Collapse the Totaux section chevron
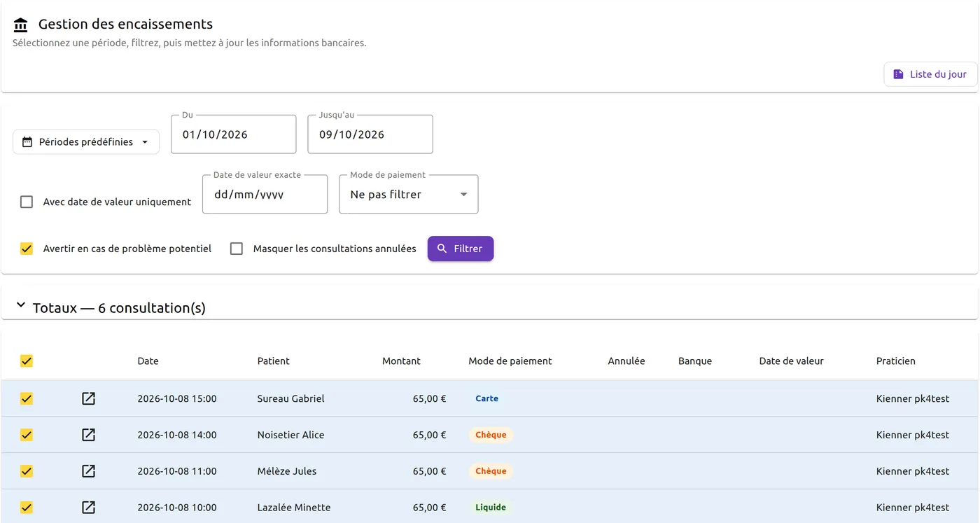 coord(21,305)
